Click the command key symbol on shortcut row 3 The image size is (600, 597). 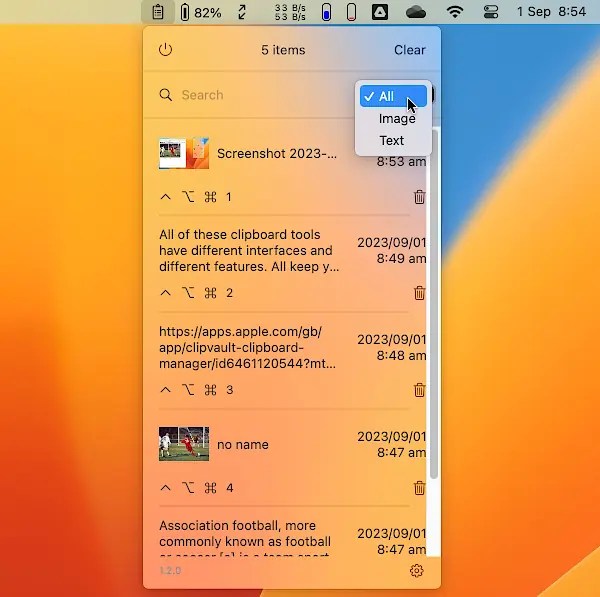coord(210,390)
